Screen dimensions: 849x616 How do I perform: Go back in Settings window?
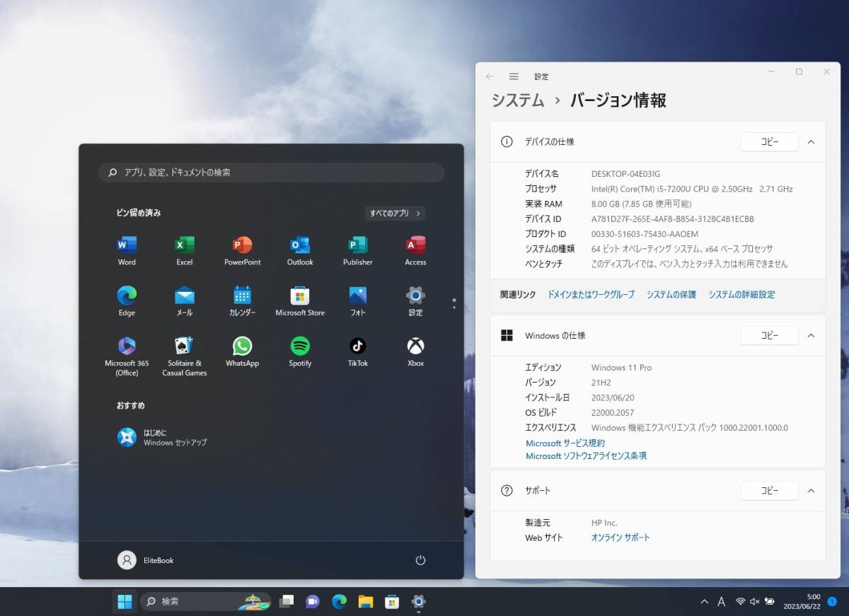(490, 76)
